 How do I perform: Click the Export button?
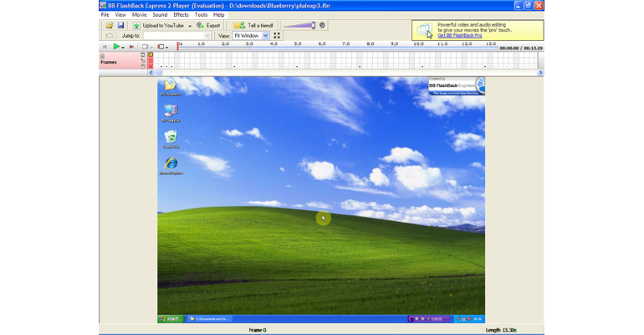pos(208,25)
